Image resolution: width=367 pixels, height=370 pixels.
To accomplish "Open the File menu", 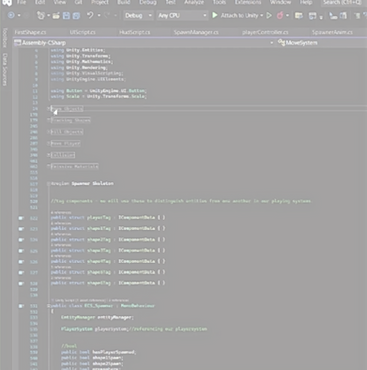I will (21, 2).
